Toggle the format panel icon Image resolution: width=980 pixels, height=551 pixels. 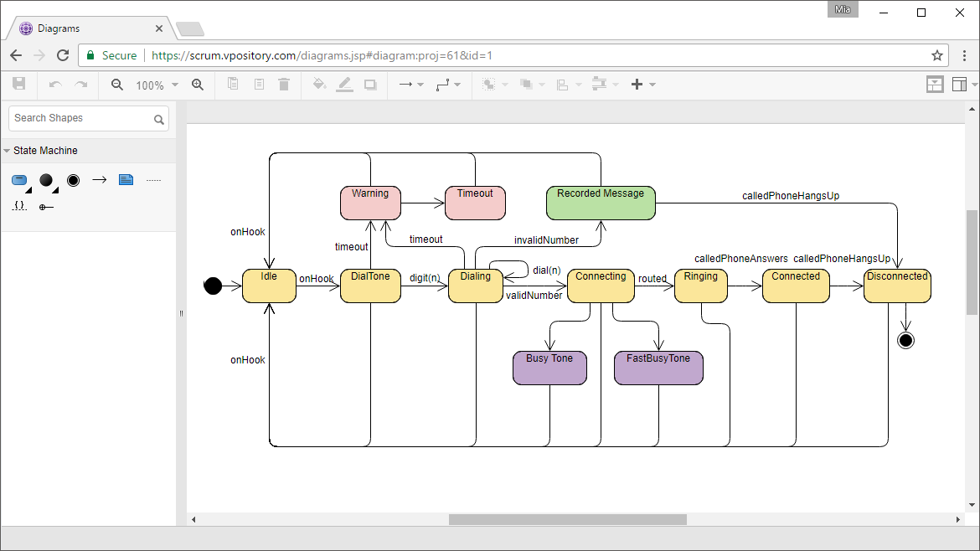[959, 85]
